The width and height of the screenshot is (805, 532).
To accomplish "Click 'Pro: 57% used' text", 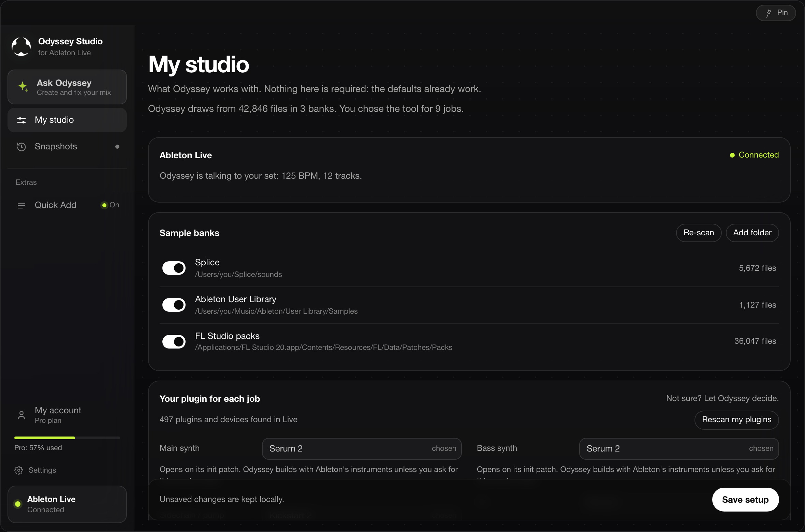I will click(38, 448).
